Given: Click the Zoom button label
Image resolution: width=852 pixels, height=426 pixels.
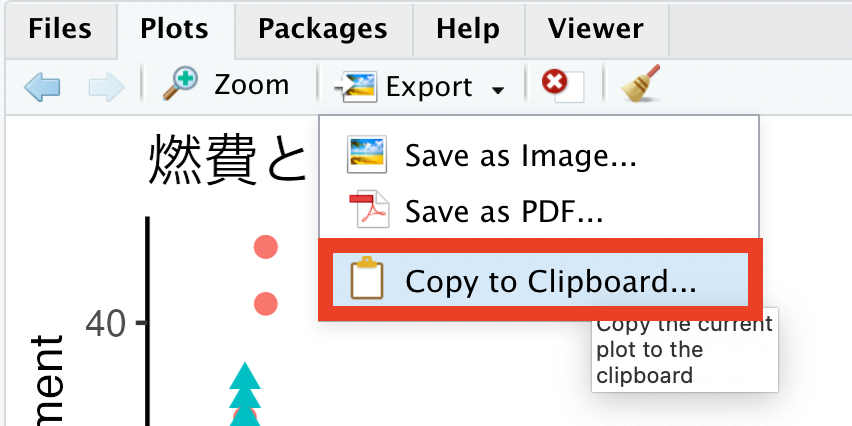Looking at the screenshot, I should click(x=251, y=85).
